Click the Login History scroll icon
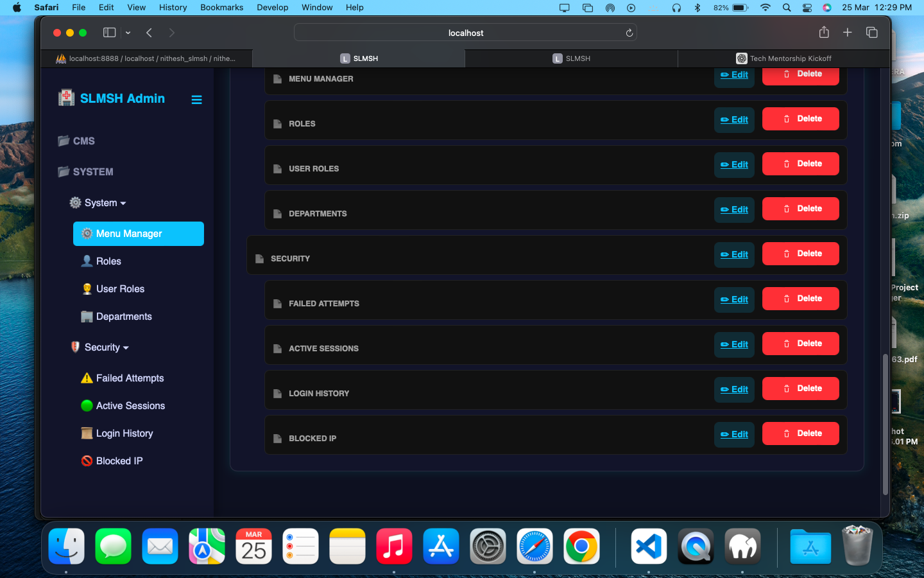Screen dimensions: 924x578 point(87,433)
